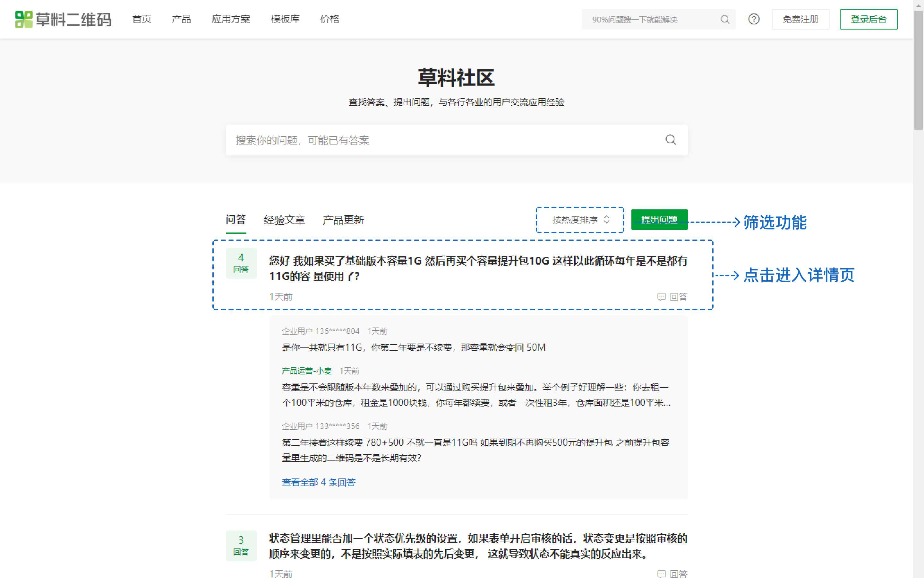Click the green 提出问题 button

click(x=659, y=220)
